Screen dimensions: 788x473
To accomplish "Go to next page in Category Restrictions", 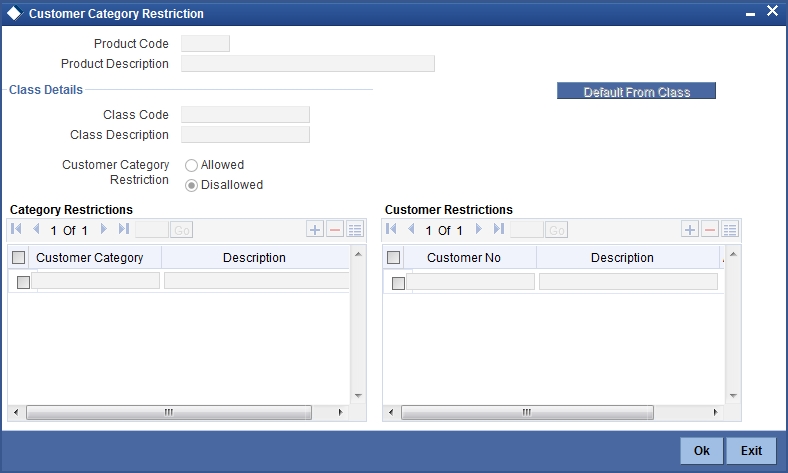I will click(104, 229).
